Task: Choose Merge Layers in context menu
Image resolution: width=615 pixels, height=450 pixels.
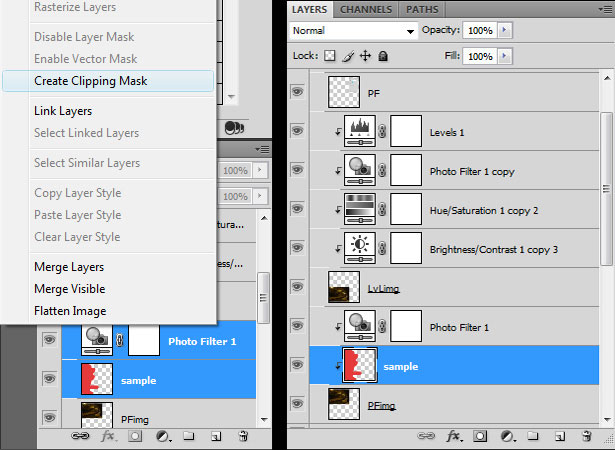Action: [69, 267]
